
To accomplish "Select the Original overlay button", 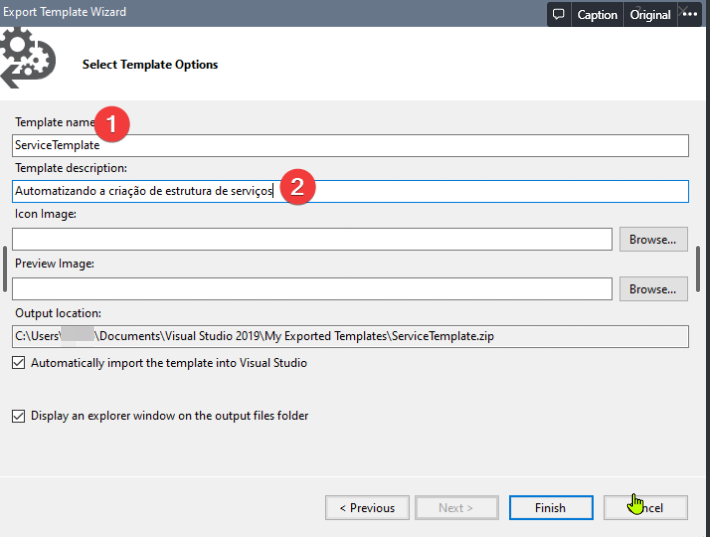I will point(650,14).
